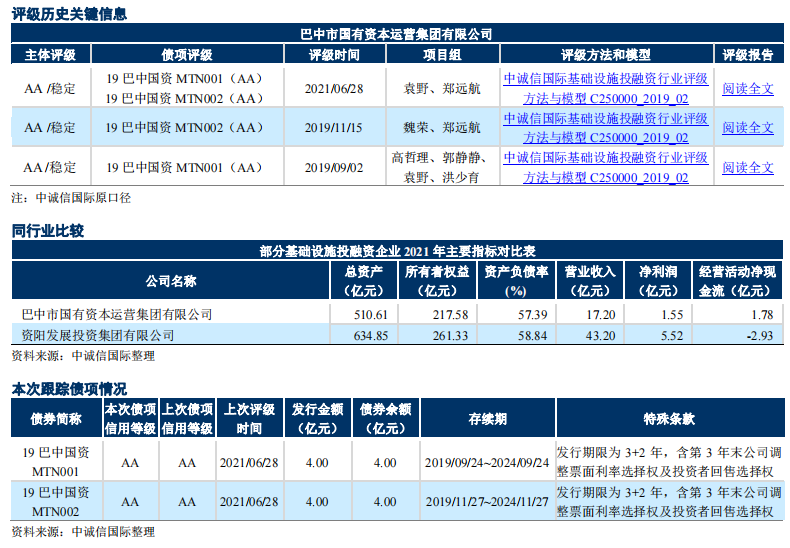Select the team cell 高哲理、郭静静、袁野、洪少育
Screen dimensions: 790x548
tap(442, 167)
